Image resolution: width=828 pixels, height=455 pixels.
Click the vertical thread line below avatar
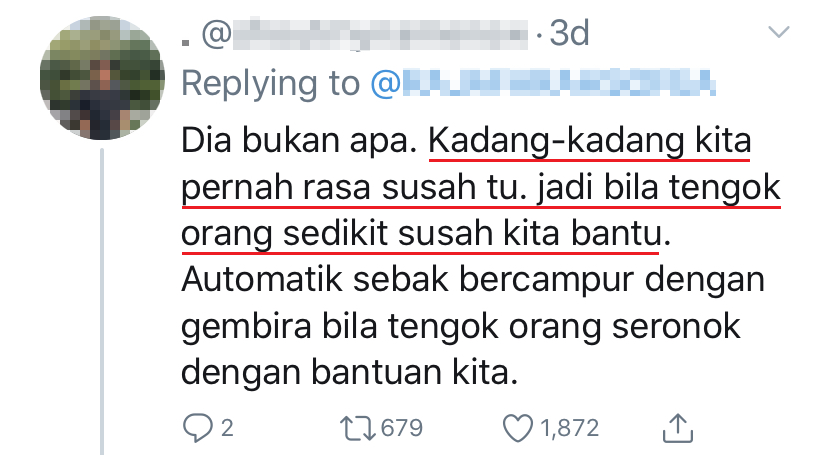[102, 301]
